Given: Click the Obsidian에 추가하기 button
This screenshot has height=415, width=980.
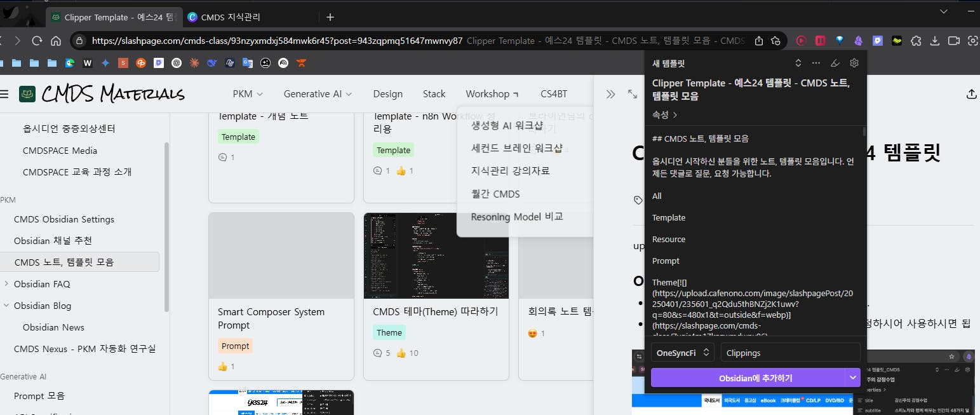Looking at the screenshot, I should [749, 378].
